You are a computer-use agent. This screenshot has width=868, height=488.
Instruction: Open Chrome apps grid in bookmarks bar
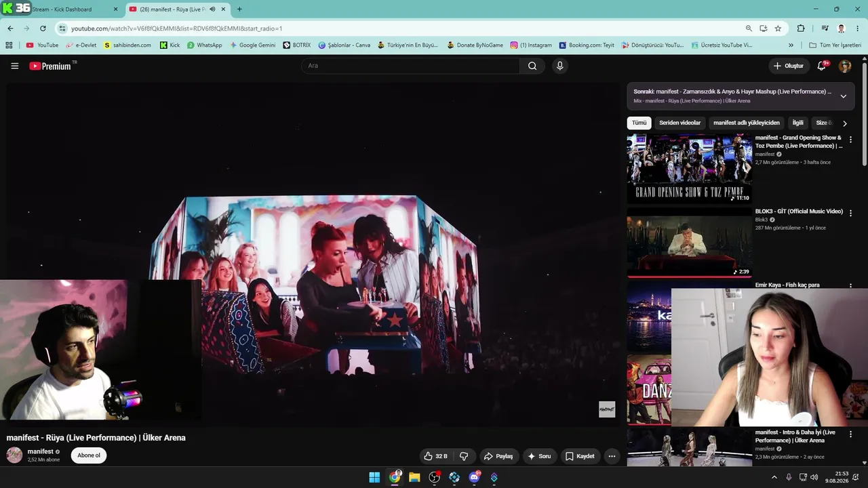(x=9, y=45)
